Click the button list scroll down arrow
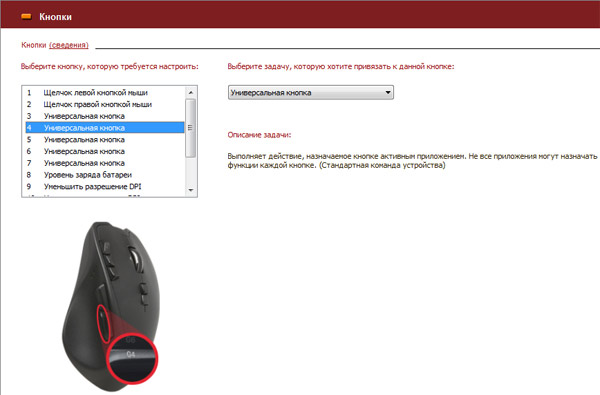This screenshot has width=600, height=395. click(191, 190)
